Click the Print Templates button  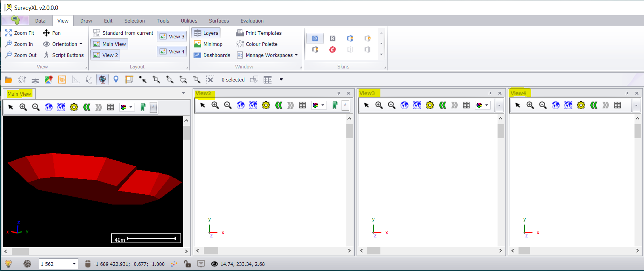tap(259, 33)
